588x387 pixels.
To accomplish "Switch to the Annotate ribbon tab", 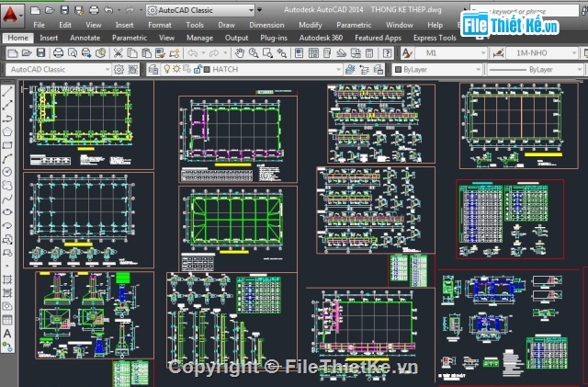I will coord(85,38).
